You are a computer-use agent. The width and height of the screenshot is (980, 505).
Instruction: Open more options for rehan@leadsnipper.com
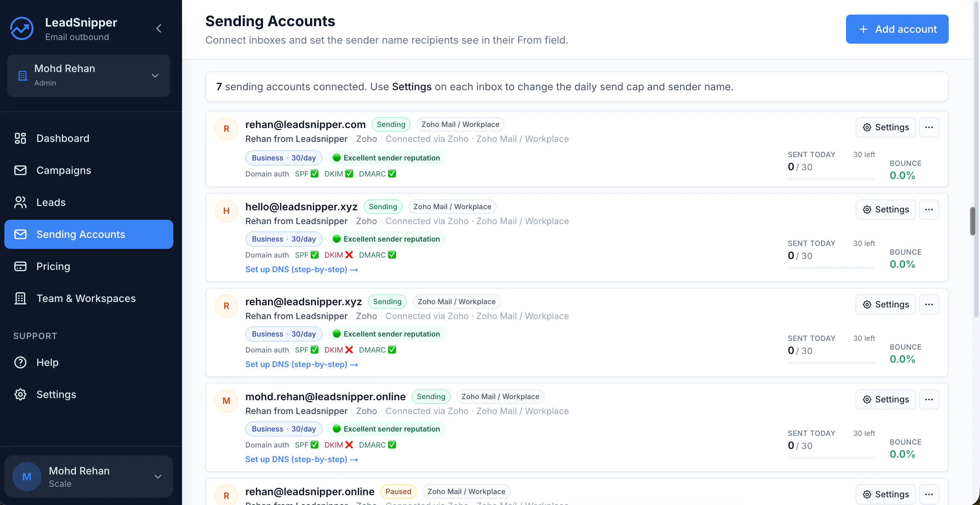[929, 127]
